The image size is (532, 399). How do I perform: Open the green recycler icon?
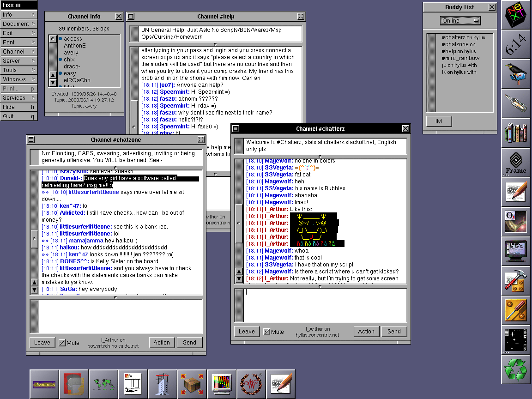coord(516,369)
